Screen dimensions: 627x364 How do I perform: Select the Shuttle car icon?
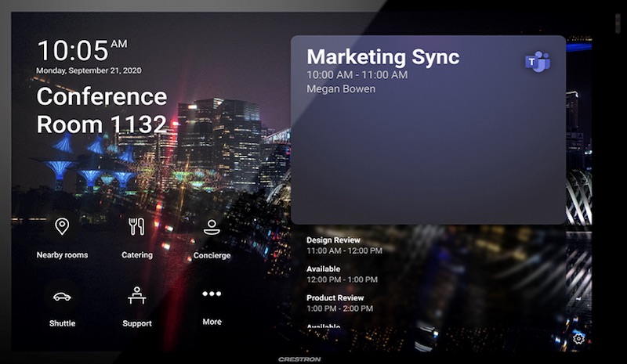tap(62, 296)
